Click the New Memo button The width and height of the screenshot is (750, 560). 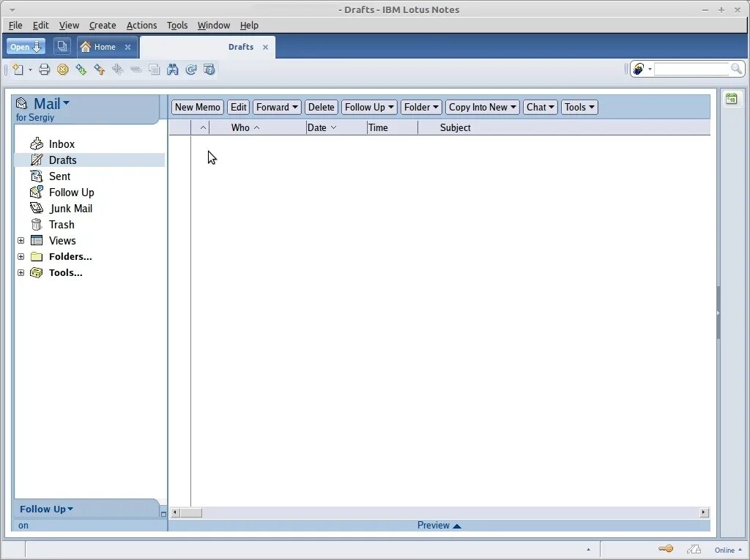coord(198,107)
